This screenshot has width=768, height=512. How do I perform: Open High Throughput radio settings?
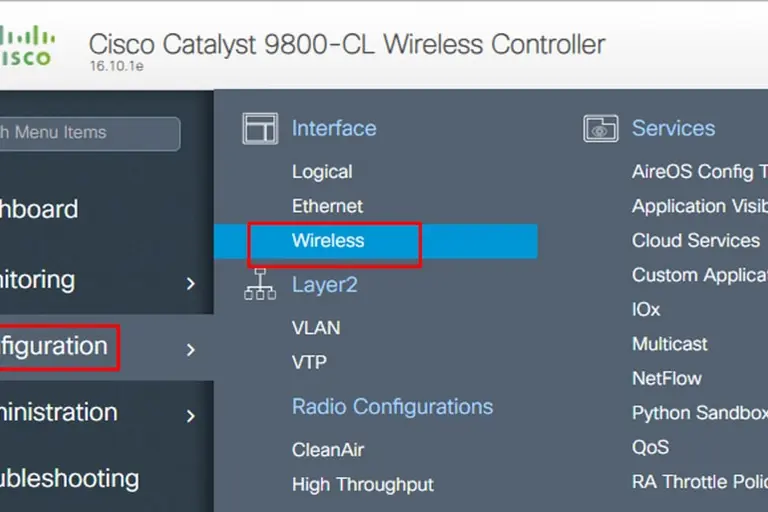point(363,485)
